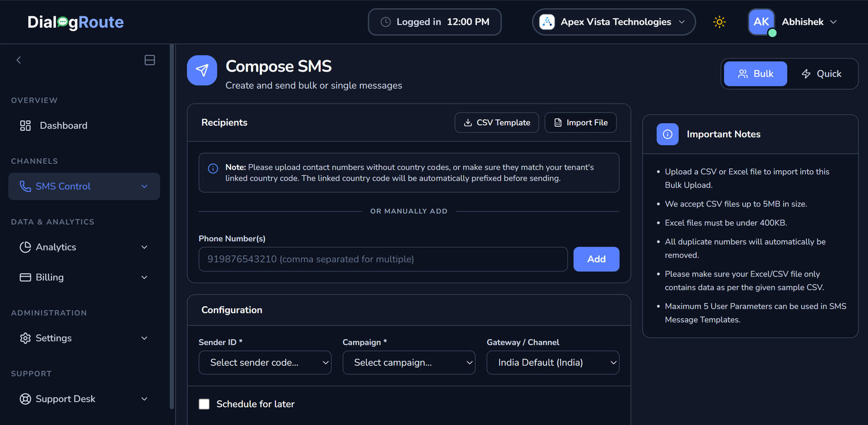
Task: Click the Important Notes heading
Action: coord(723,134)
